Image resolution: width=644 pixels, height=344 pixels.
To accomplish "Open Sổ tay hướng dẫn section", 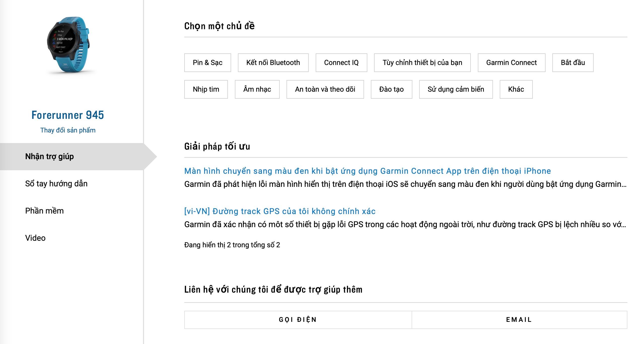I will [56, 184].
